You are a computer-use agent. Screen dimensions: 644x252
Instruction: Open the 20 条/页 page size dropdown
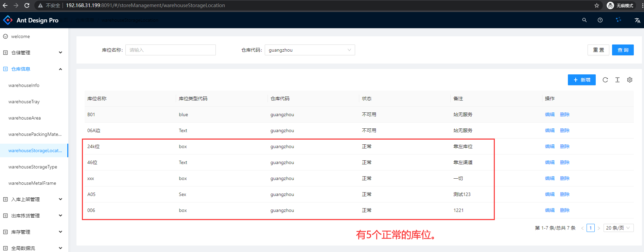[618, 228]
